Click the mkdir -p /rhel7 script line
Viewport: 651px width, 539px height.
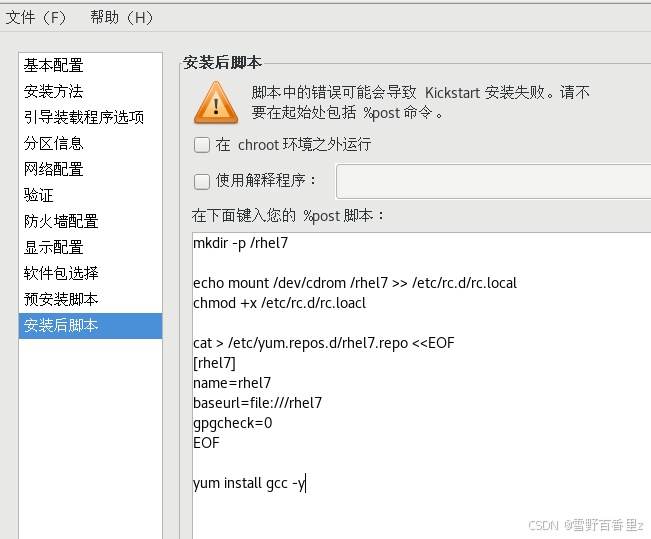click(x=240, y=243)
